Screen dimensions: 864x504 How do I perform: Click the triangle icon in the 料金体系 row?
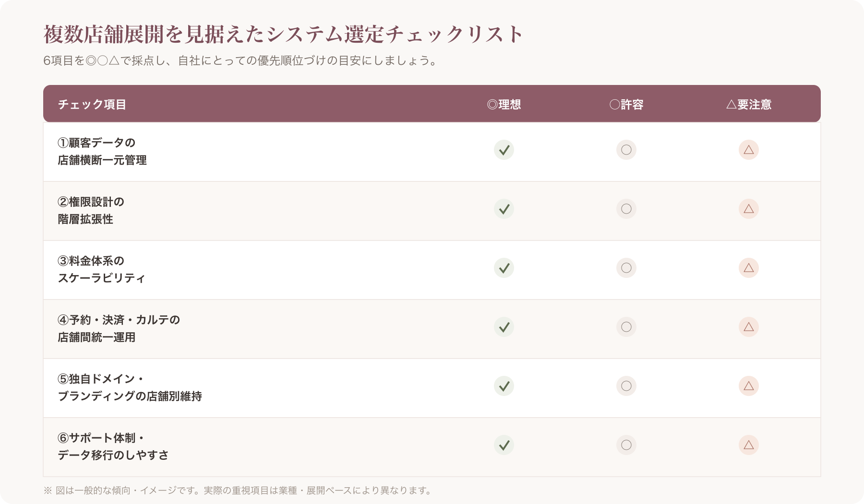tap(749, 268)
